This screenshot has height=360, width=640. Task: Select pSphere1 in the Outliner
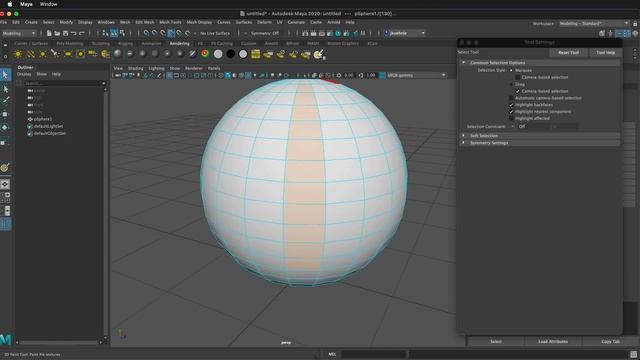[43, 119]
